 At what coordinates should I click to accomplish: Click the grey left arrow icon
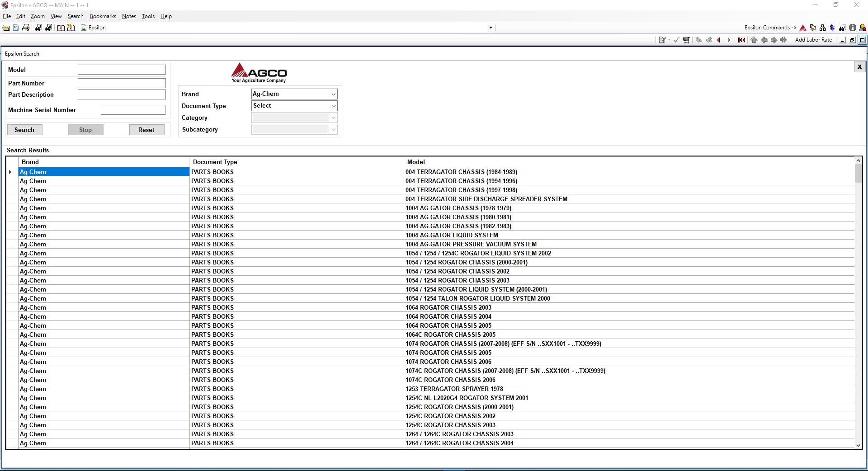pyautogui.click(x=764, y=40)
